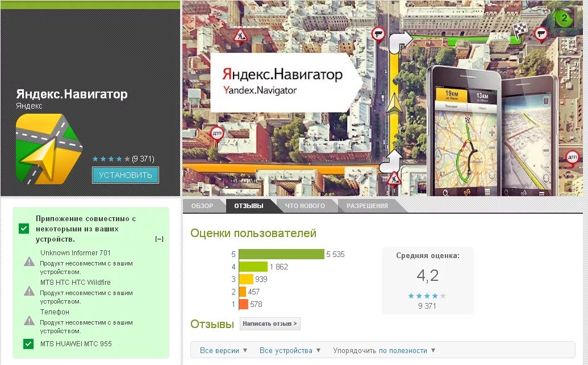The width and height of the screenshot is (588, 365).
Task: Click the MTS HUAWEI MTC 955 device name
Action: tap(76, 343)
